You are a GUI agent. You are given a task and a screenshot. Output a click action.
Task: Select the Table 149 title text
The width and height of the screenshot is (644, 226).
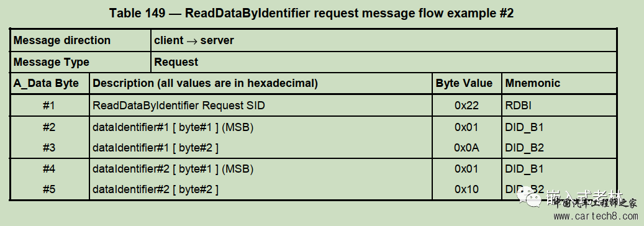[x=311, y=13]
